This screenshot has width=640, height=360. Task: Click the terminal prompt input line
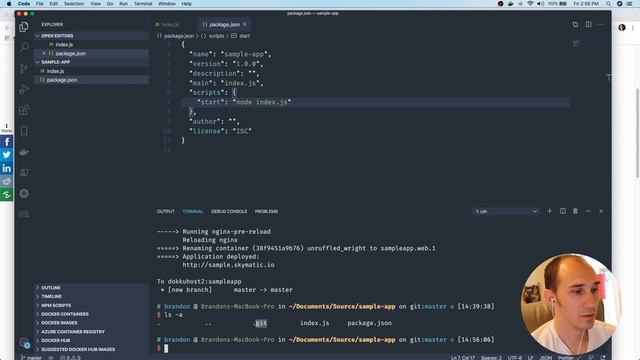[327, 348]
